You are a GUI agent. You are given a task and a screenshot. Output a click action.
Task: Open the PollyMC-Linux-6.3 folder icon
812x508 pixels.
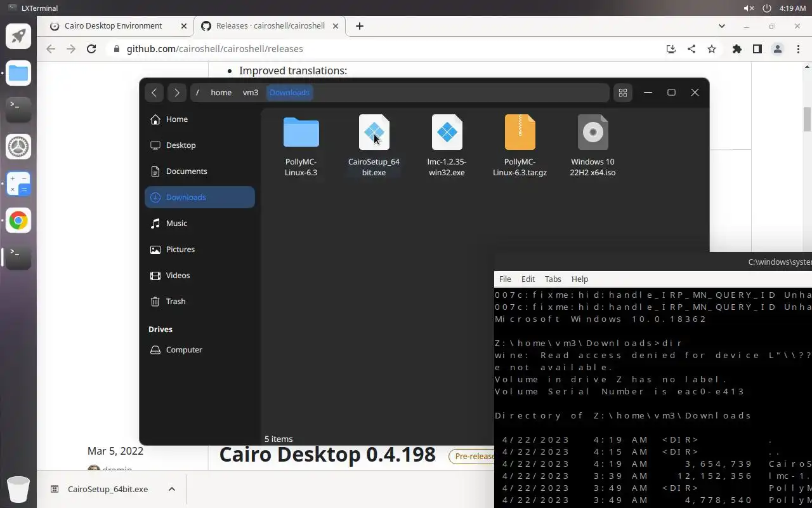301,132
